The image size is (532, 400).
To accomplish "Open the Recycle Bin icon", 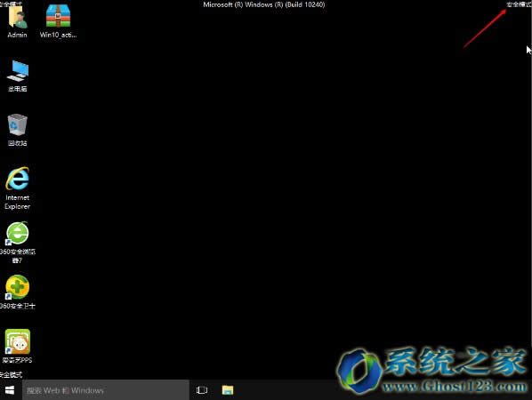I will coord(17,124).
